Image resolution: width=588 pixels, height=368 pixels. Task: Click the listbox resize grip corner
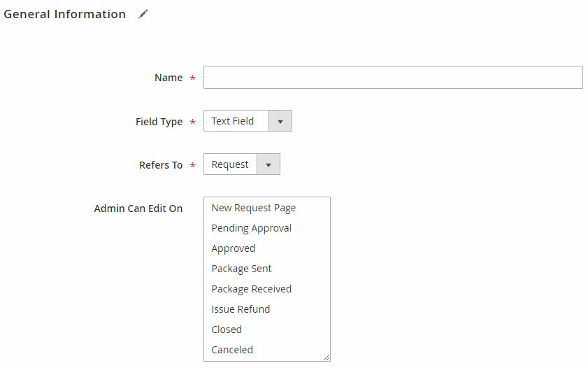[327, 358]
